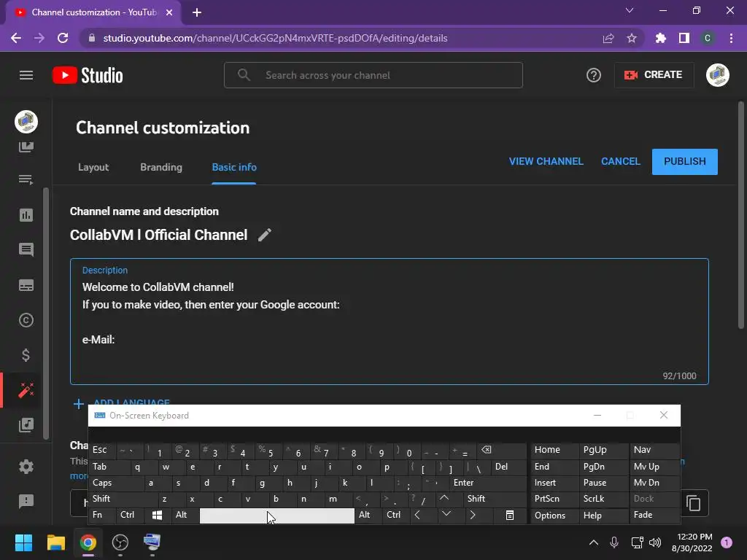Open the YouTube Studio hamburger menu
The height and width of the screenshot is (560, 747).
point(26,75)
